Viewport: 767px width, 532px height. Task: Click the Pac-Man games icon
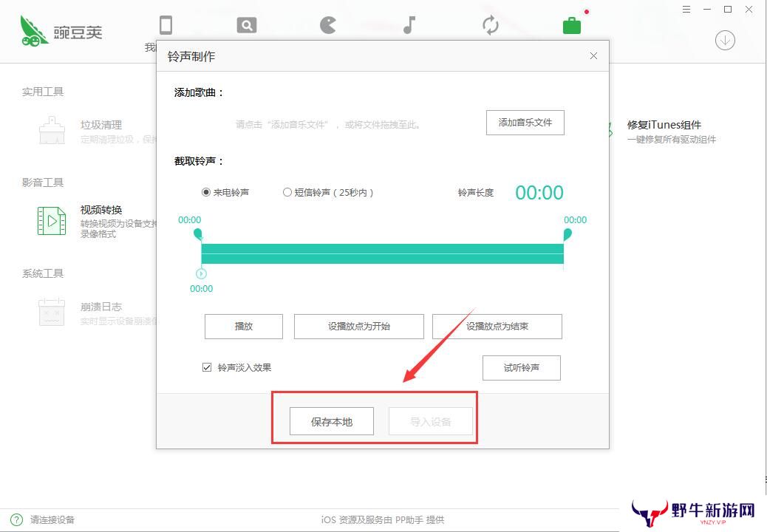pyautogui.click(x=327, y=25)
